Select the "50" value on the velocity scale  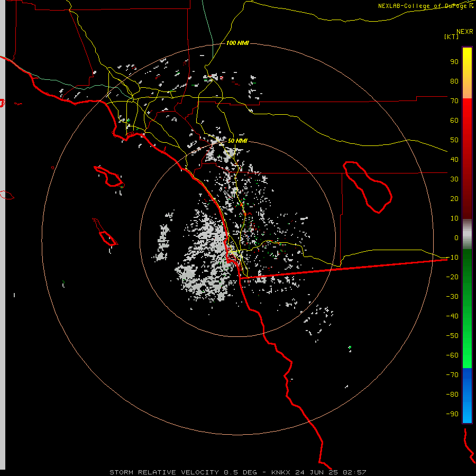[x=454, y=140]
